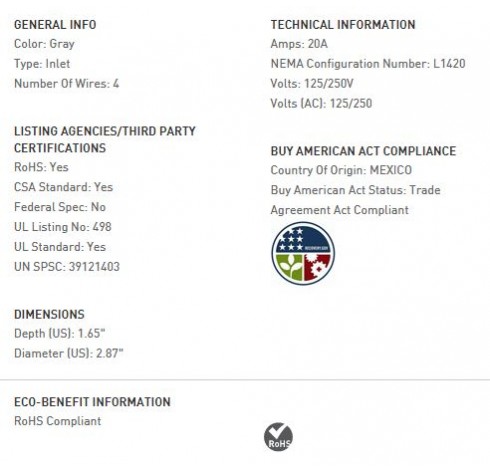Screen dimensions: 490x470
Task: Select the GENERAL INFO heading
Action: coord(55,25)
